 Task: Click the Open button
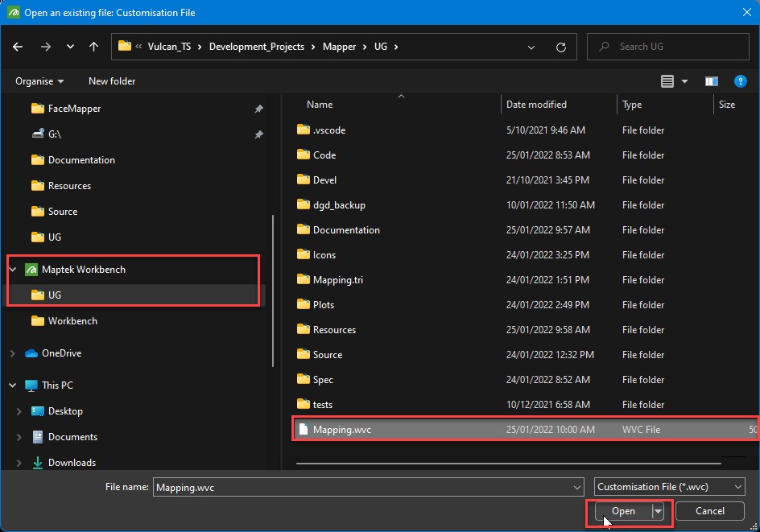(623, 511)
